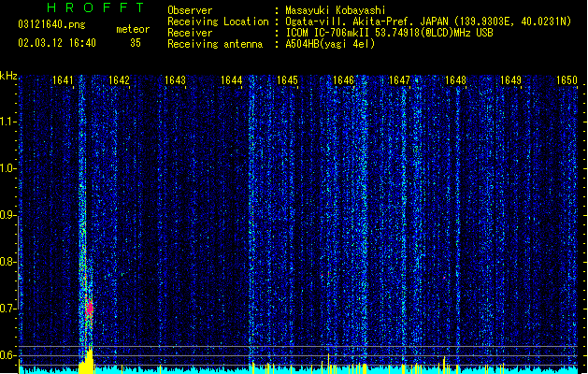Click the 1.1 kHz frequency label
Screen dimensions: 588x374
(7, 122)
